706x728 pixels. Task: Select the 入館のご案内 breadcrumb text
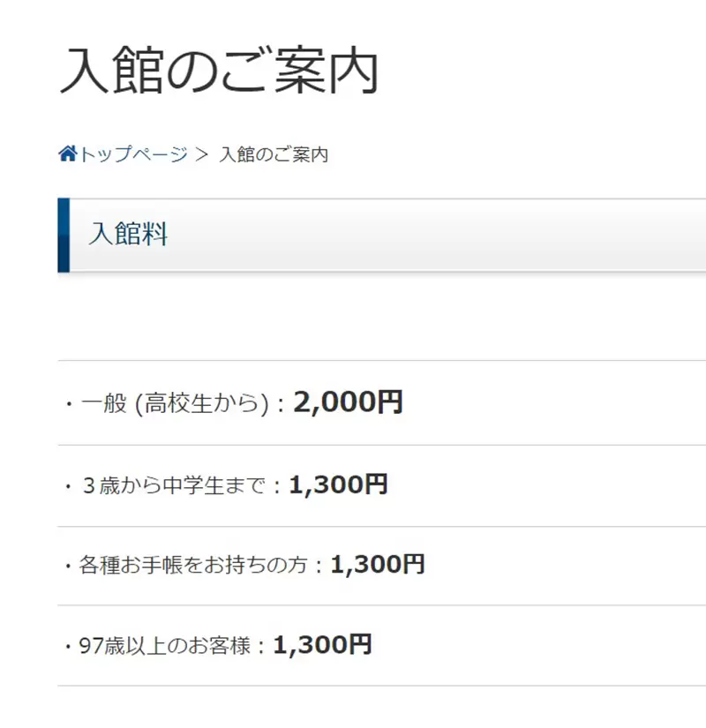tap(274, 154)
